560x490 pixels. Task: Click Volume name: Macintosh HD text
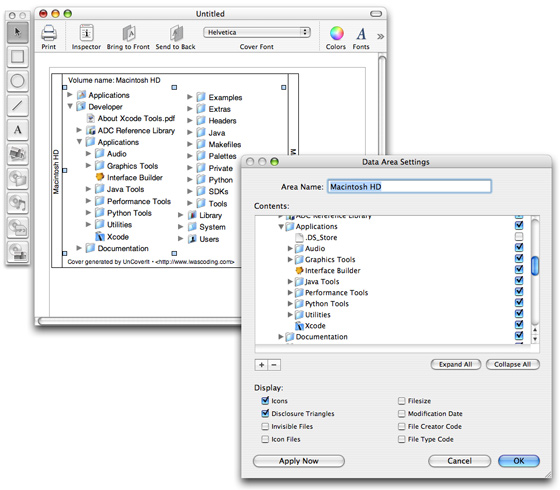click(x=114, y=80)
